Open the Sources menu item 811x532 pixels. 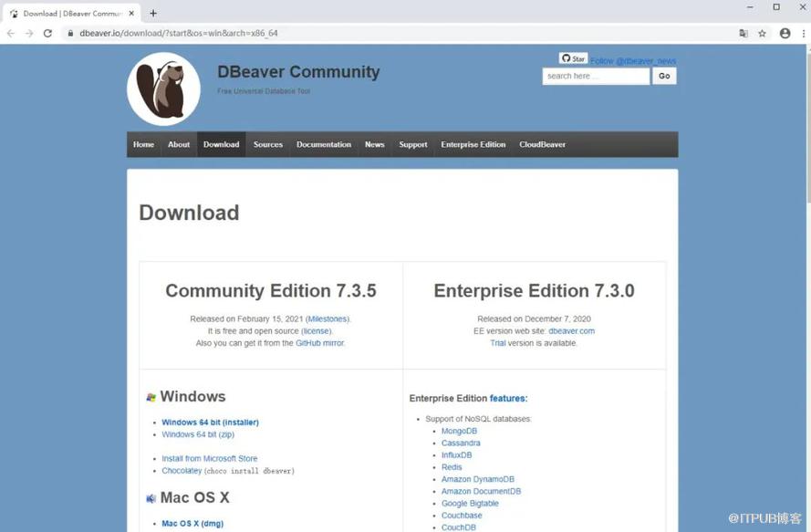tap(268, 144)
